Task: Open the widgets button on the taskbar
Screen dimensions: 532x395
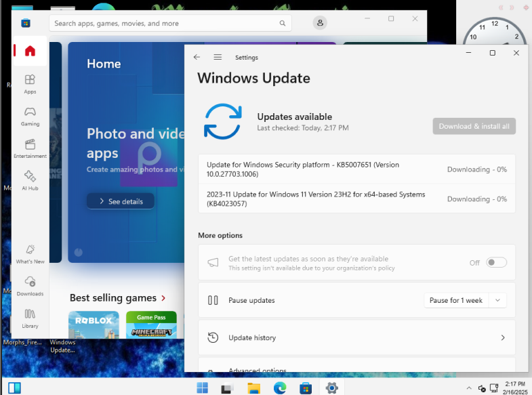Action: (x=15, y=388)
